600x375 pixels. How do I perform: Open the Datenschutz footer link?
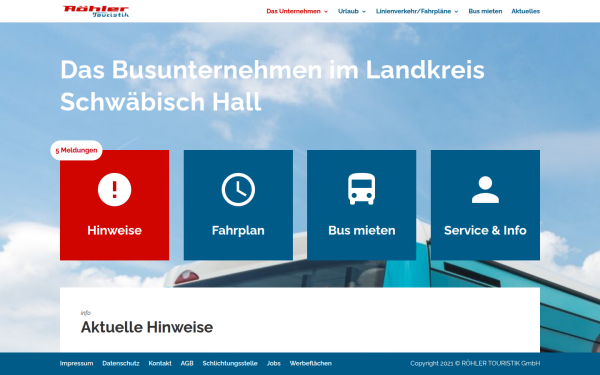tap(121, 363)
